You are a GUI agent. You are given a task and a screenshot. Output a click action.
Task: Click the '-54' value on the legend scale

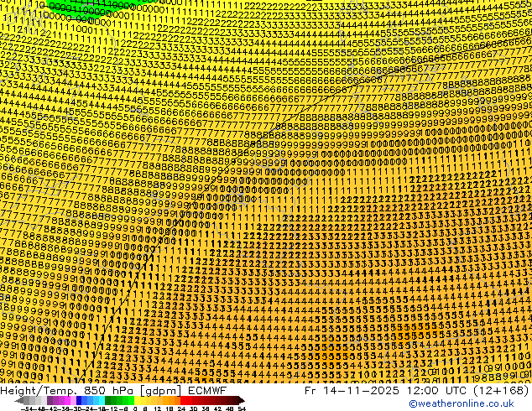(27, 409)
